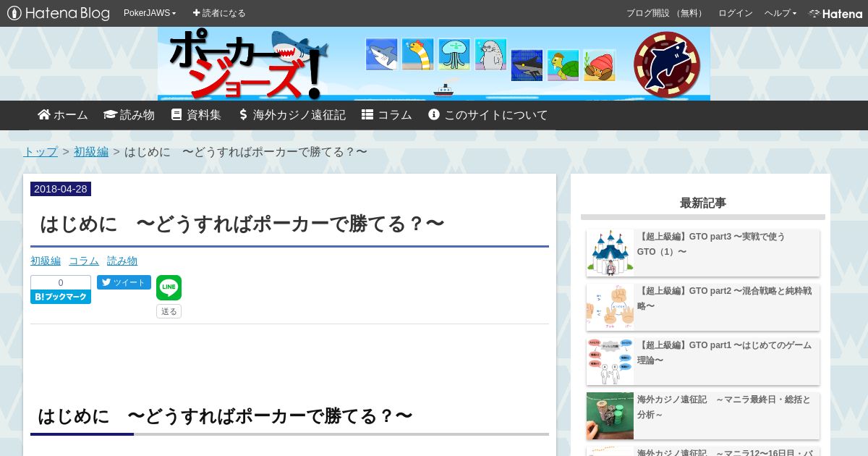Click the gray seal icon in banner

coord(490,54)
